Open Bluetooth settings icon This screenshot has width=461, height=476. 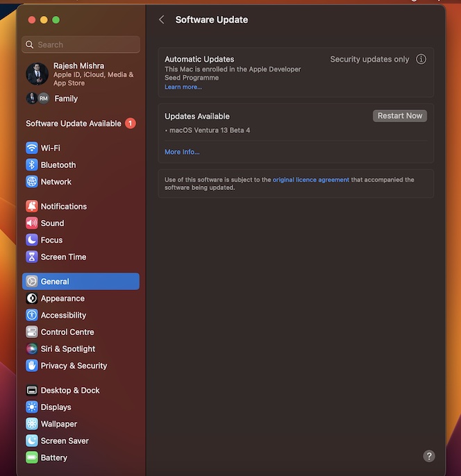pos(31,165)
